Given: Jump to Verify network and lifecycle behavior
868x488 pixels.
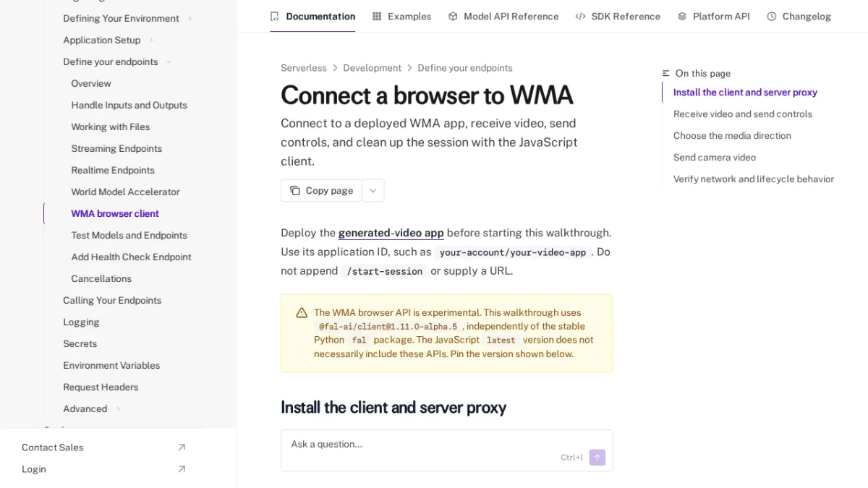Looking at the screenshot, I should pyautogui.click(x=754, y=179).
